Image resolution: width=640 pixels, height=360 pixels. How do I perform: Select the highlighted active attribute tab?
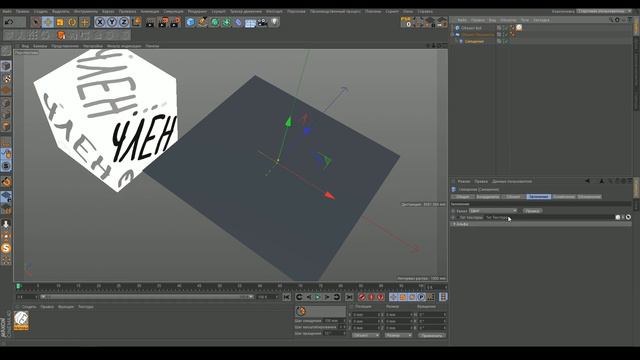coord(538,197)
